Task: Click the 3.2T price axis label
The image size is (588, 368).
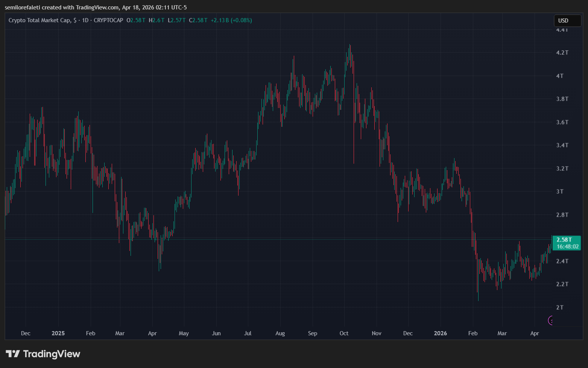Action: click(x=562, y=169)
